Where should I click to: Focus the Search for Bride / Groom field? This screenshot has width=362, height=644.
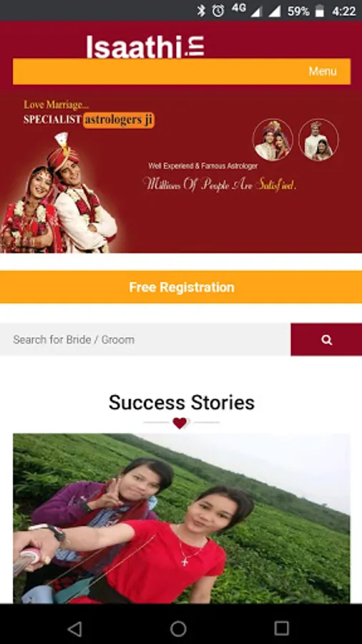145,340
